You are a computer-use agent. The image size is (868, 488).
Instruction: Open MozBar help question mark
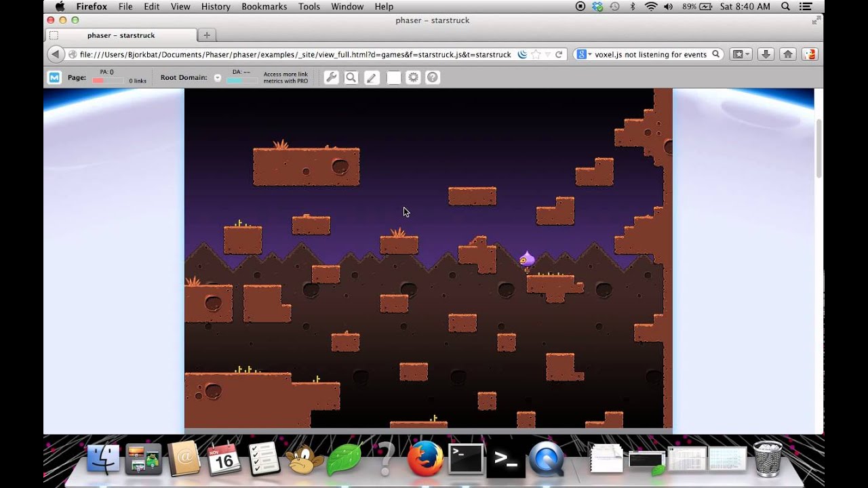433,77
